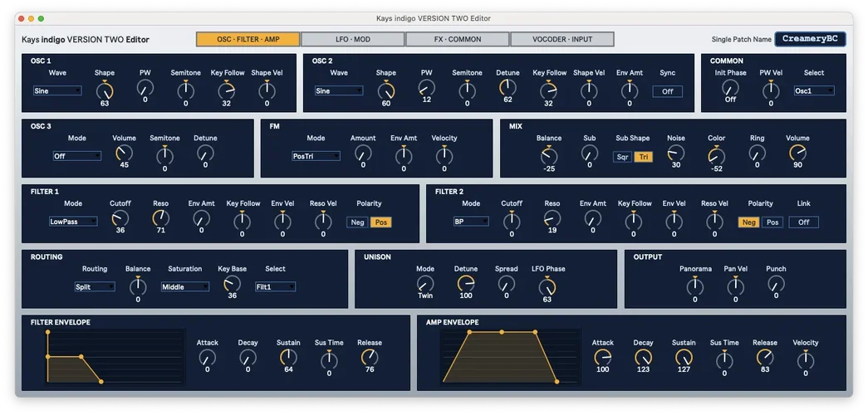Click the Routing Key Base knob
The width and height of the screenshot is (868, 415).
click(x=232, y=283)
